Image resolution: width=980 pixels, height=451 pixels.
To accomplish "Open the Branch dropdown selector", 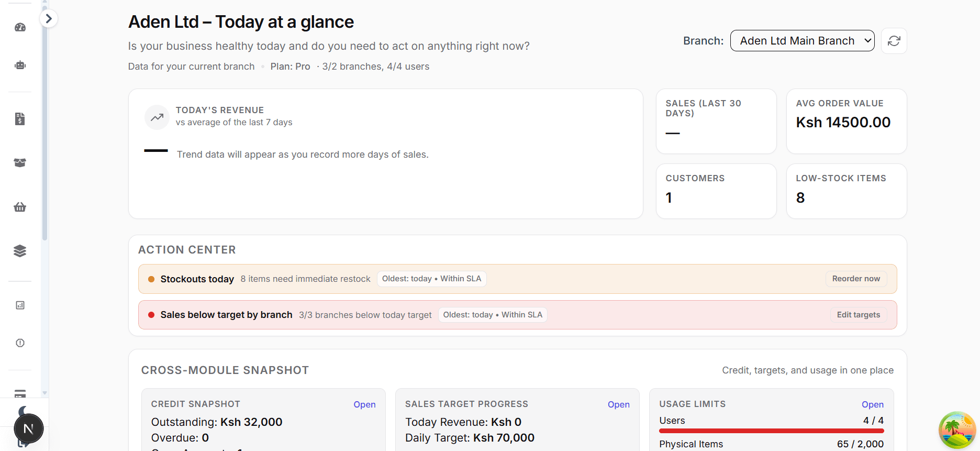I will click(803, 41).
